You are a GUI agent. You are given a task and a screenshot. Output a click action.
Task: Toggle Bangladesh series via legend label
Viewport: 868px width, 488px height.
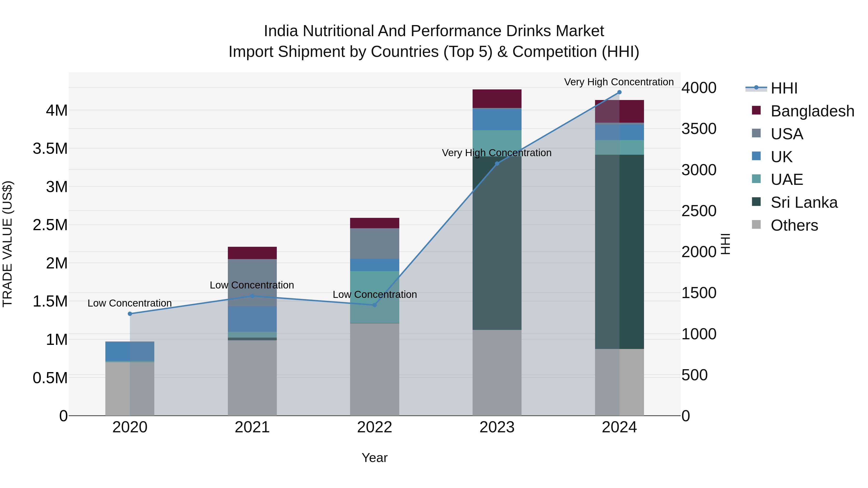(x=812, y=111)
